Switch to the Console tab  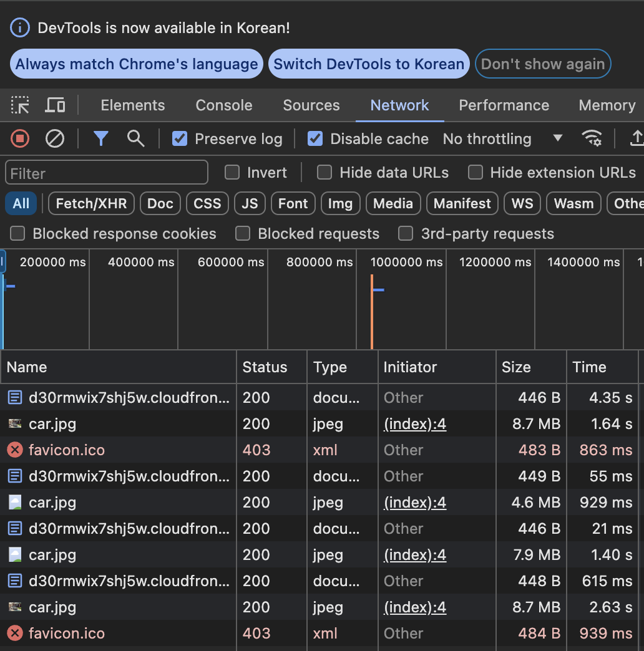[224, 105]
